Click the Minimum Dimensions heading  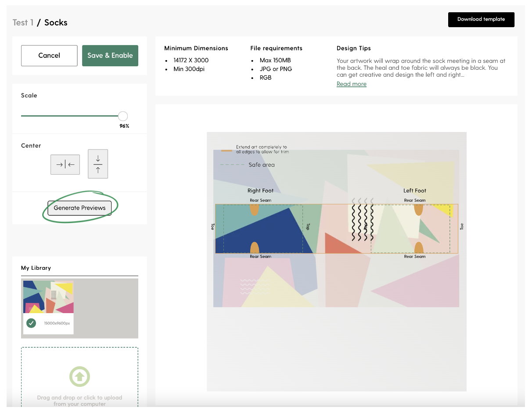[196, 48]
